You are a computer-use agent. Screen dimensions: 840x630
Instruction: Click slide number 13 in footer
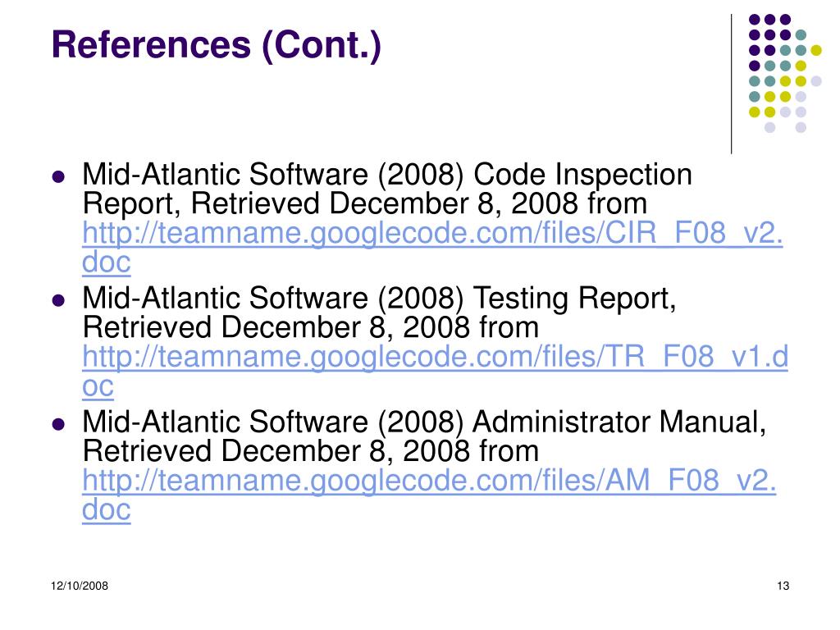coord(783,586)
